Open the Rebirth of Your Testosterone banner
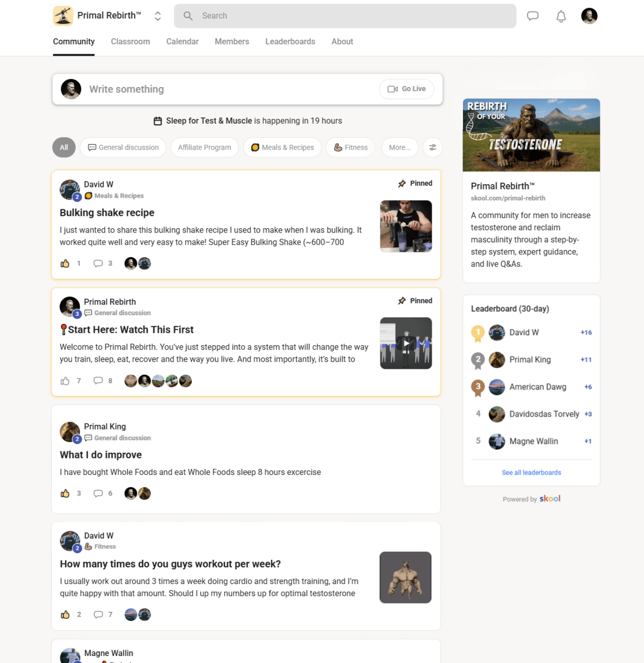Image resolution: width=644 pixels, height=663 pixels. 531,135
